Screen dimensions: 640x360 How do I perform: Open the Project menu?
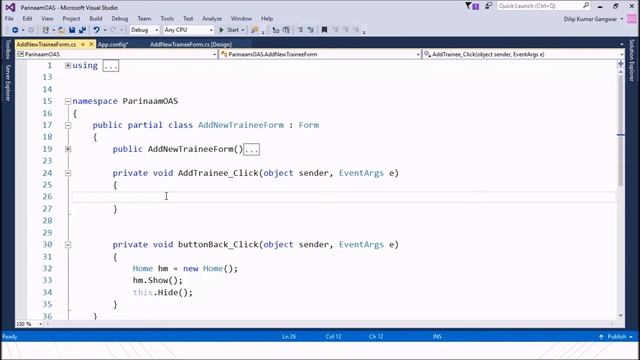[71, 19]
